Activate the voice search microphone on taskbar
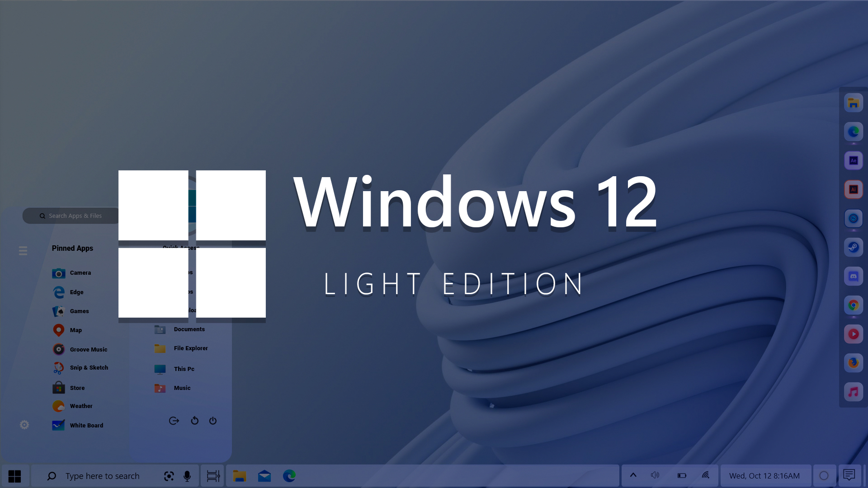 (x=188, y=475)
